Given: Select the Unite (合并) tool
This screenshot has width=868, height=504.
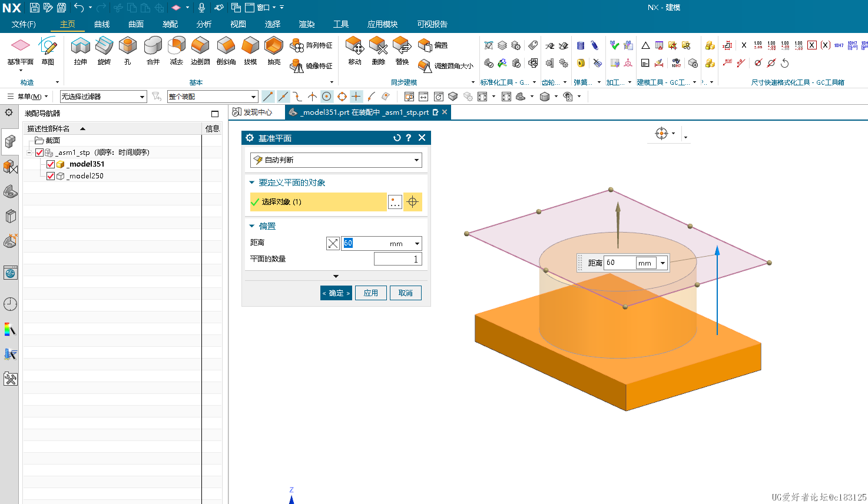Looking at the screenshot, I should tap(153, 51).
